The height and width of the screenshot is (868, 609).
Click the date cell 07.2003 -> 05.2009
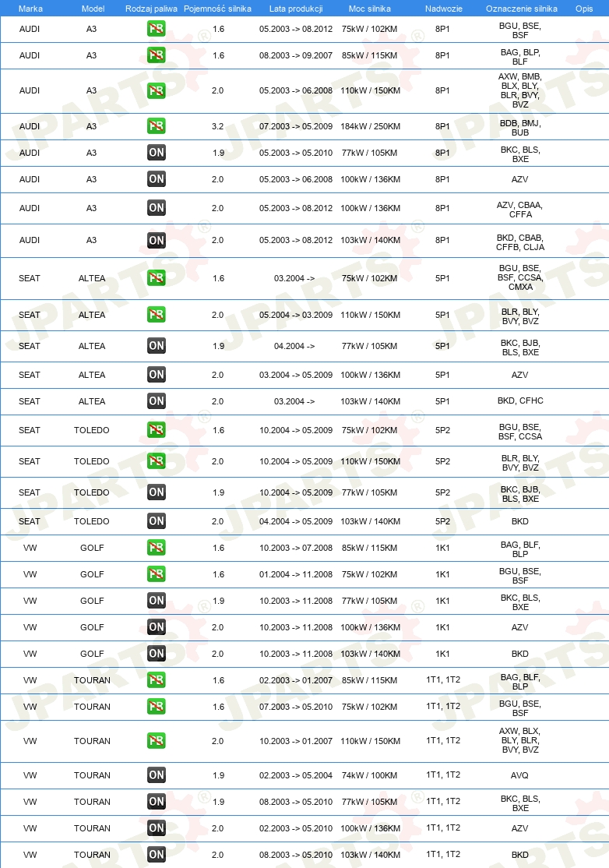click(296, 126)
